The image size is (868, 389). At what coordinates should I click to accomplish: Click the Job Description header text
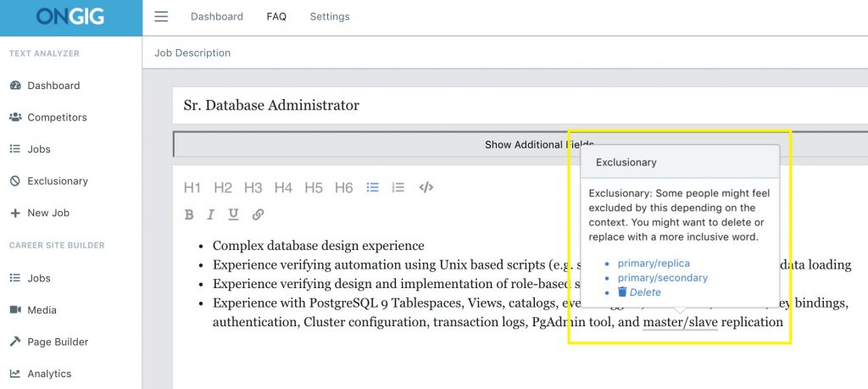coord(192,53)
